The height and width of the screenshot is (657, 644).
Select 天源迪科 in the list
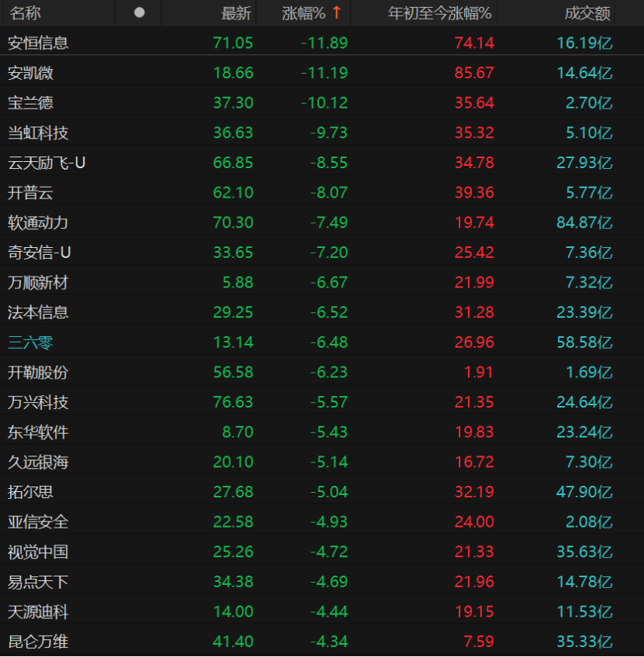[x=38, y=612]
